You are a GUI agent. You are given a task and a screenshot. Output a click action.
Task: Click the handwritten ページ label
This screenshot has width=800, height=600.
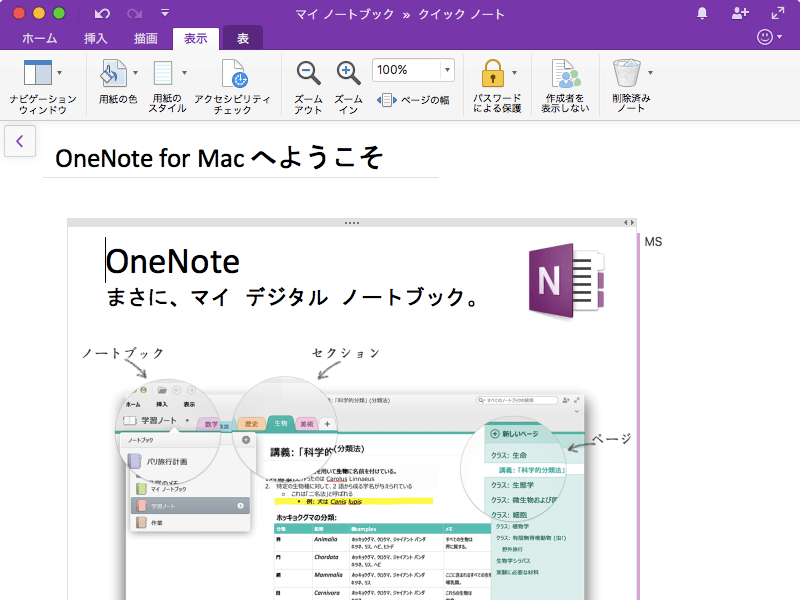click(x=612, y=439)
